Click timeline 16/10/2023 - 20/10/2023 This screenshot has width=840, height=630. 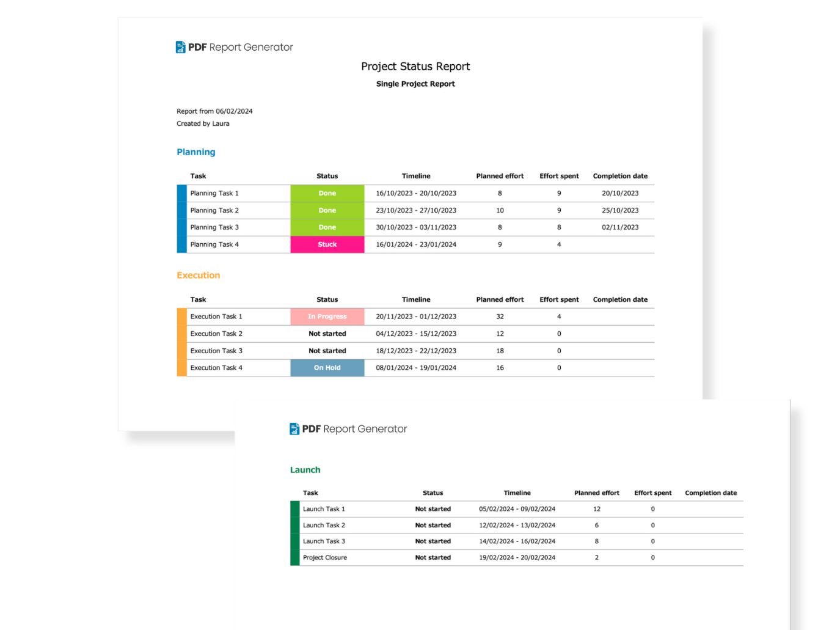pyautogui.click(x=416, y=193)
